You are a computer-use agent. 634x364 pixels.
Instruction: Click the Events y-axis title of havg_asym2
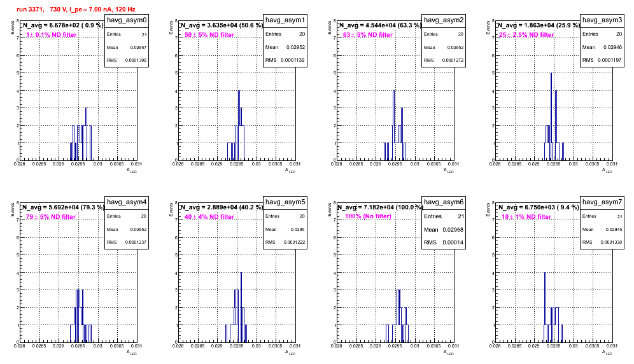pyautogui.click(x=329, y=28)
